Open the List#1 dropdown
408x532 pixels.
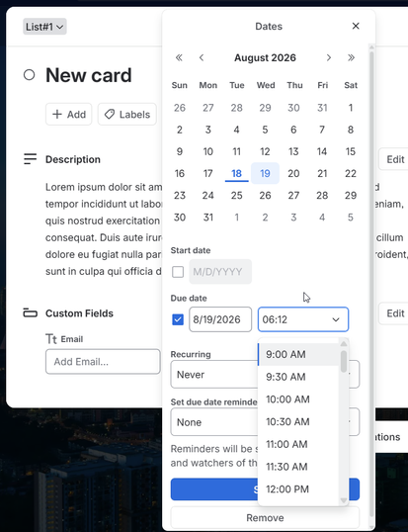click(44, 27)
